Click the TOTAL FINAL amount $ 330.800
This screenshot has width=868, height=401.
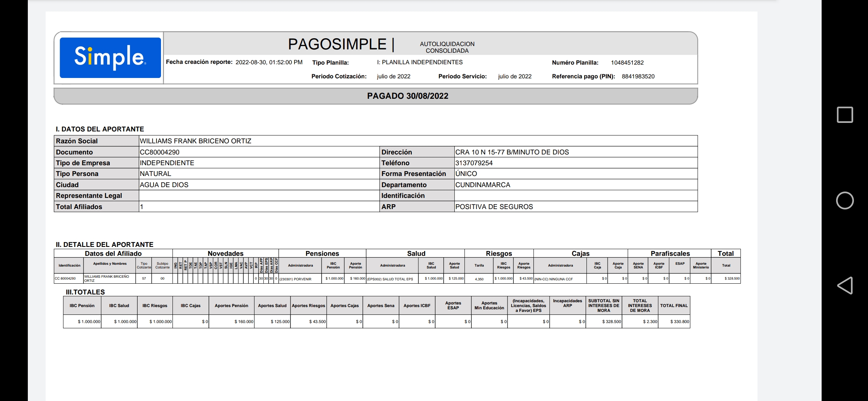[679, 322]
